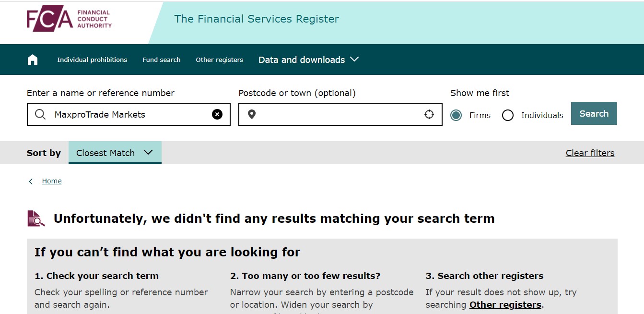Select the Firms radio button
Screen dimensions: 644x314
pos(456,115)
